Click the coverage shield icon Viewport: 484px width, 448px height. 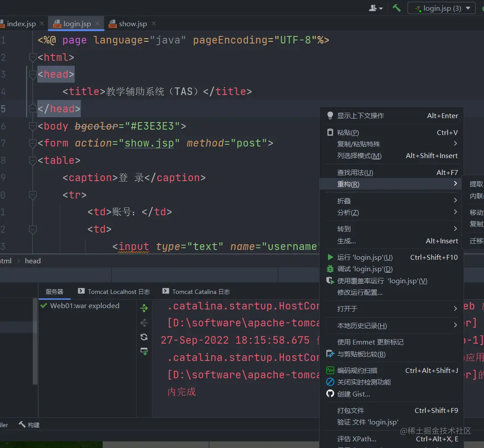(330, 281)
